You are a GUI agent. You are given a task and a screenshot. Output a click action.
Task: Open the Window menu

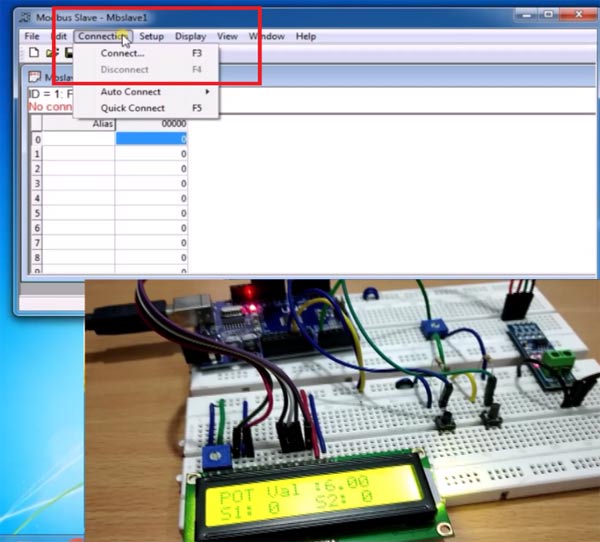267,36
